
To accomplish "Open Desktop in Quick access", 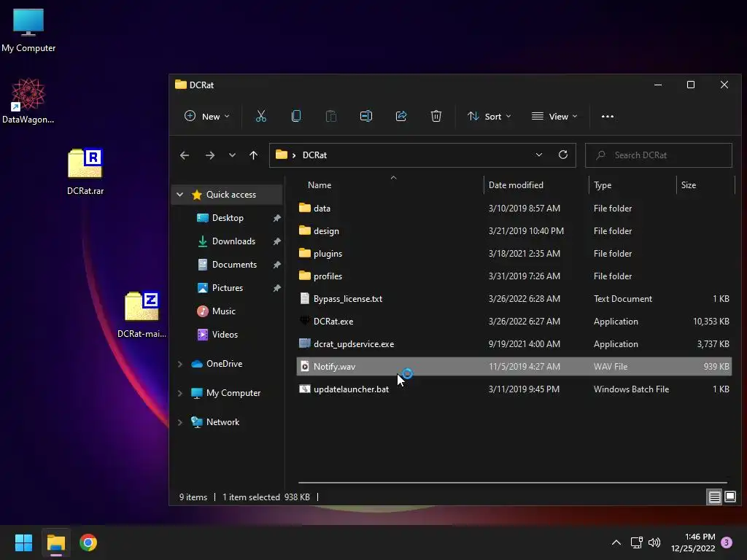I will click(228, 217).
